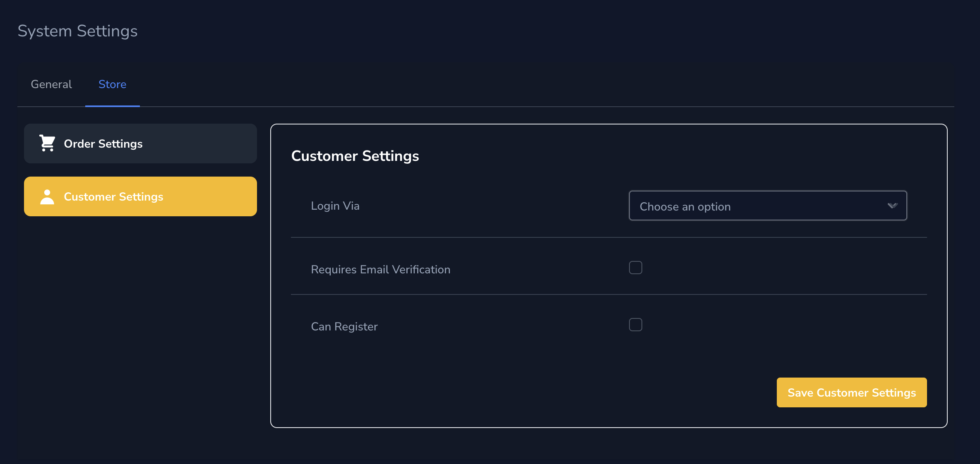
Task: Click the empty right side of Order Settings item
Action: click(x=207, y=144)
